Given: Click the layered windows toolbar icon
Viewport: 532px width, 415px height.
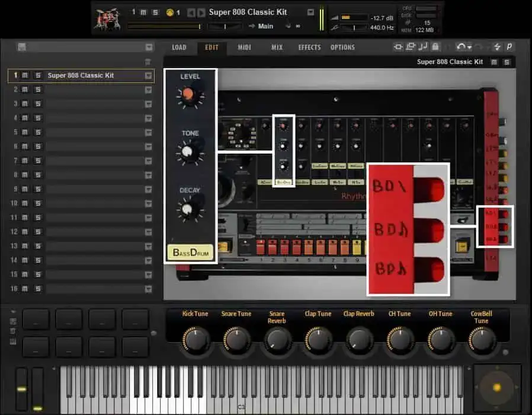Looking at the screenshot, I should [x=411, y=46].
